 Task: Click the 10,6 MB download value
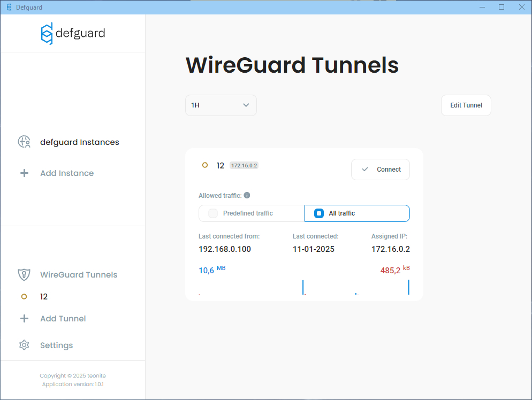point(212,270)
